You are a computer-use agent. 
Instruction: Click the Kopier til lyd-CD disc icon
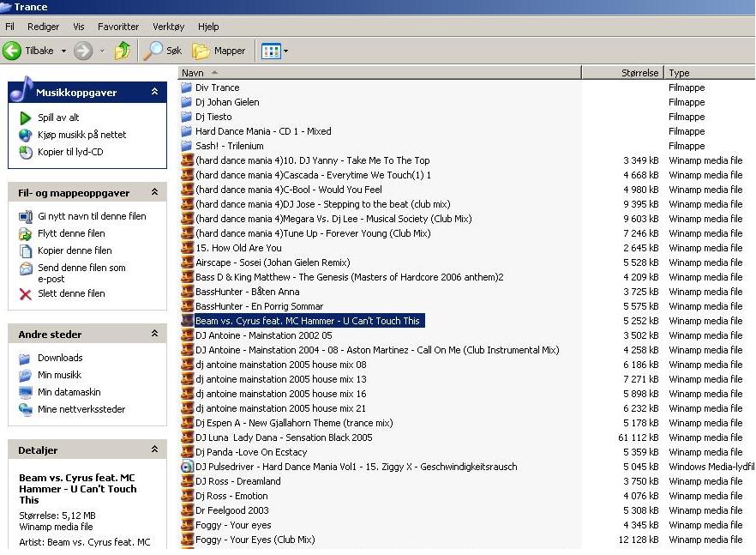(25, 153)
